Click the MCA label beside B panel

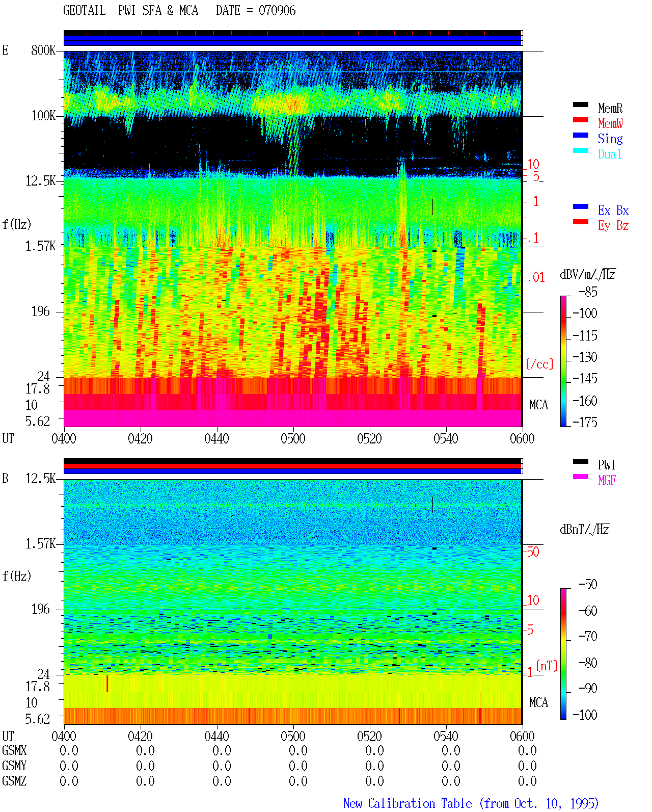tap(538, 702)
